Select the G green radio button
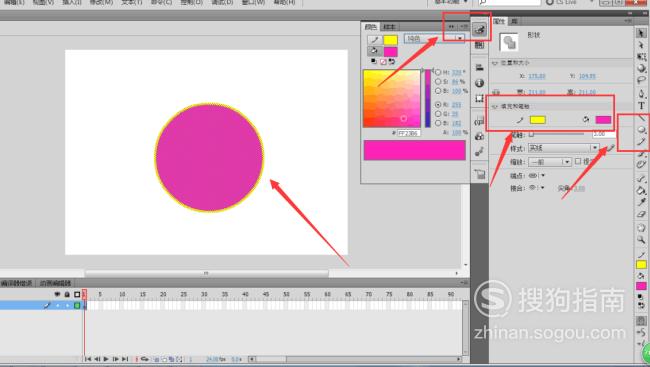Viewport: 650px width, 367px height. [x=438, y=114]
